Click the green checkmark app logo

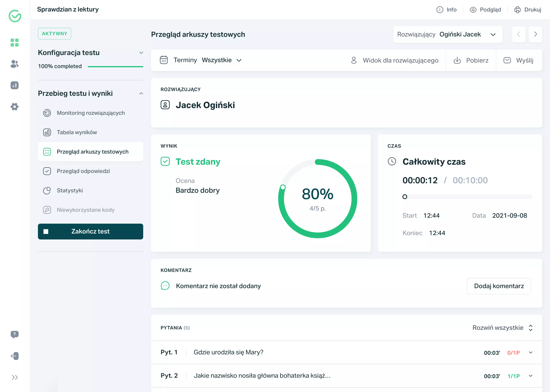pos(15,16)
